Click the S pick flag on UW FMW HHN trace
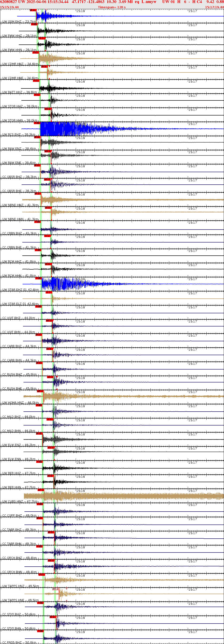 pyautogui.click(x=42, y=38)
